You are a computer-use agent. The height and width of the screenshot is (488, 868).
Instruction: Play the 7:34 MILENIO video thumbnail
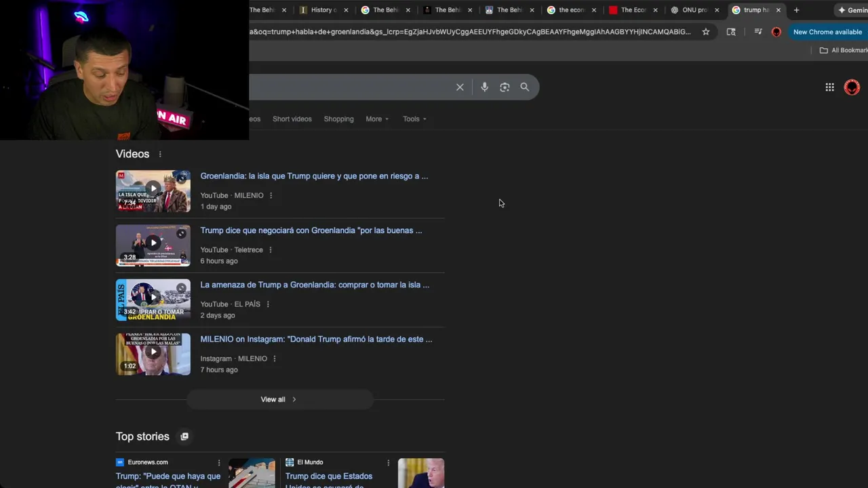click(x=153, y=191)
